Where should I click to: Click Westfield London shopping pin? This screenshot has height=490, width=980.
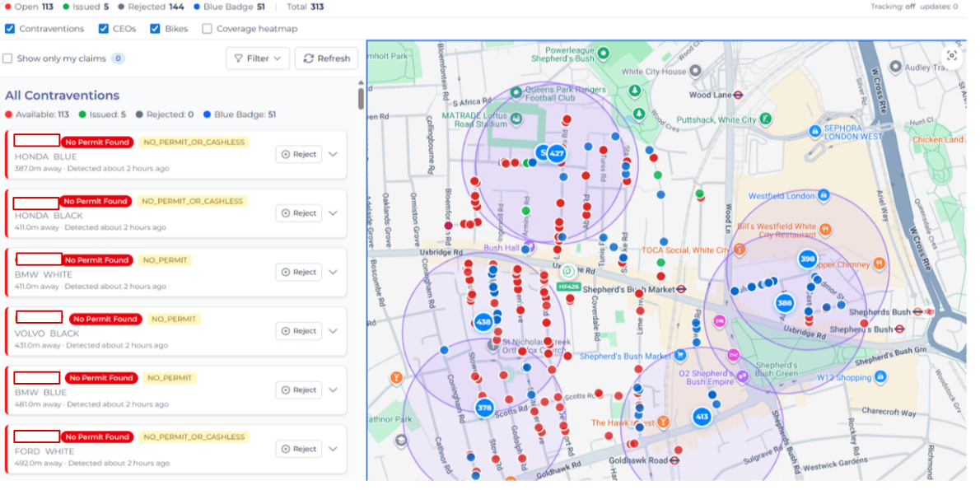click(824, 196)
